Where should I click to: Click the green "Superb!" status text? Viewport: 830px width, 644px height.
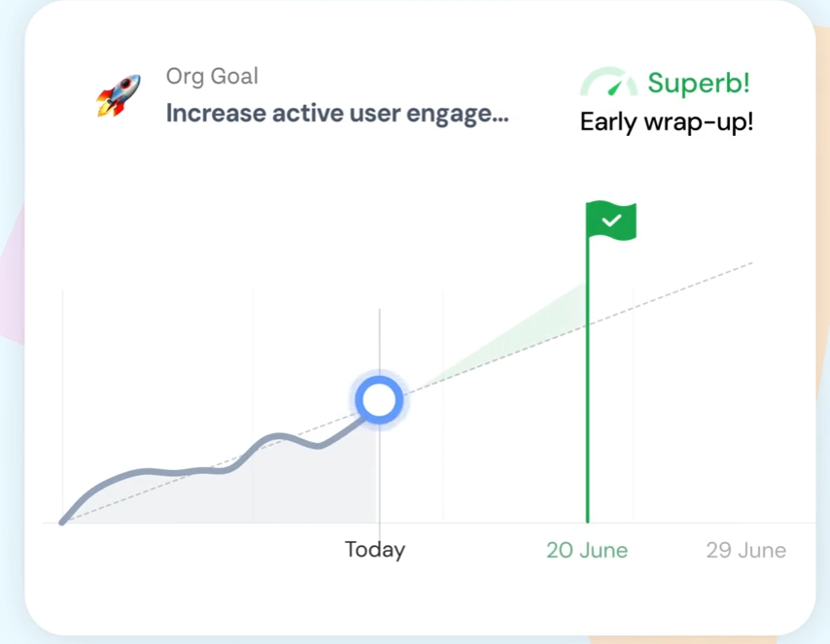699,84
